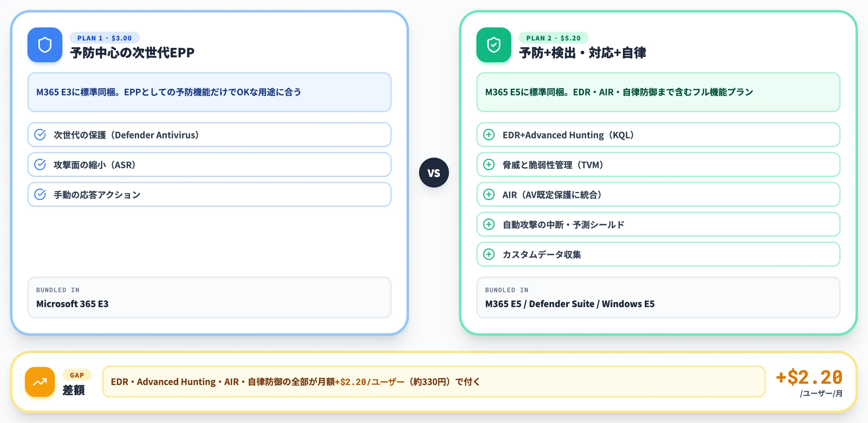Click heading 予防+検出・対応+自律
Image resolution: width=868 pixels, height=423 pixels.
[x=583, y=53]
